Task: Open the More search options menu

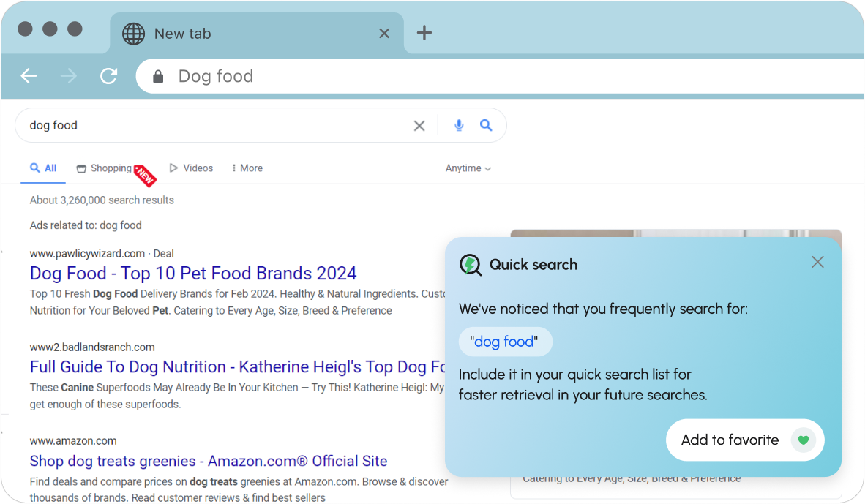Action: (247, 168)
